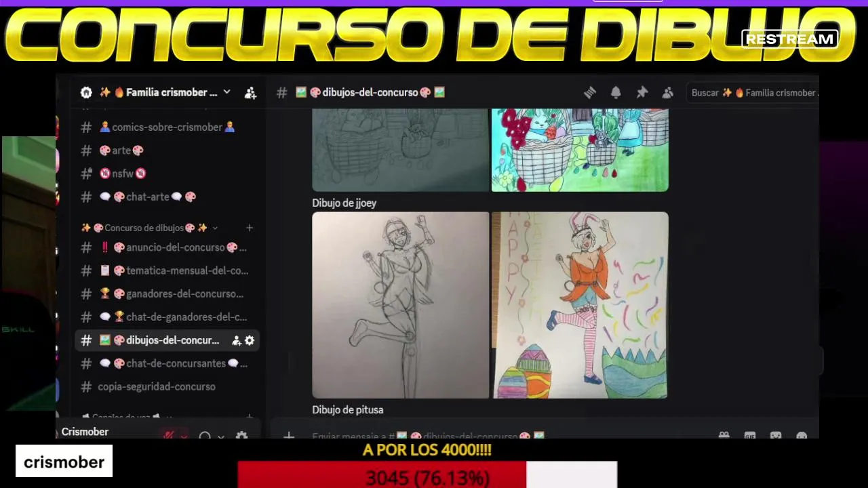
Task: Open the copia-seguridad-concurso channel
Action: [166, 386]
